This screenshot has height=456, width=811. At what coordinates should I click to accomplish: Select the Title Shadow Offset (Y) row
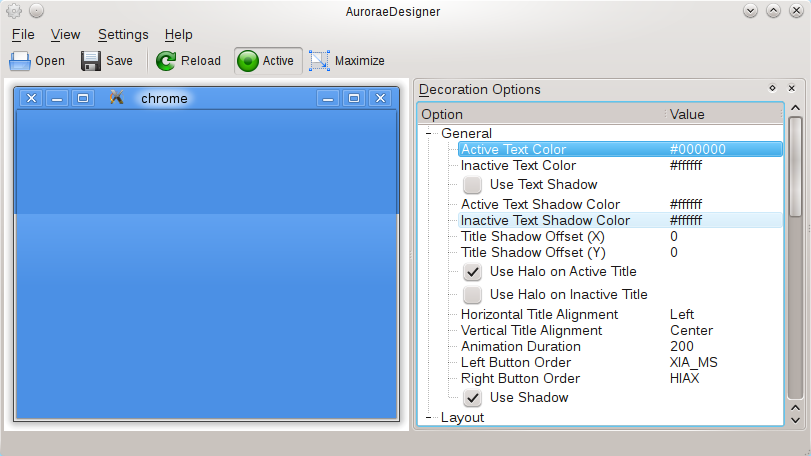click(620, 252)
